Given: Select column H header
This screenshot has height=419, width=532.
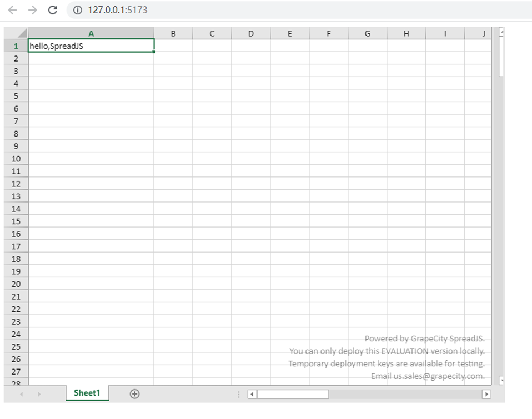Looking at the screenshot, I should click(406, 33).
